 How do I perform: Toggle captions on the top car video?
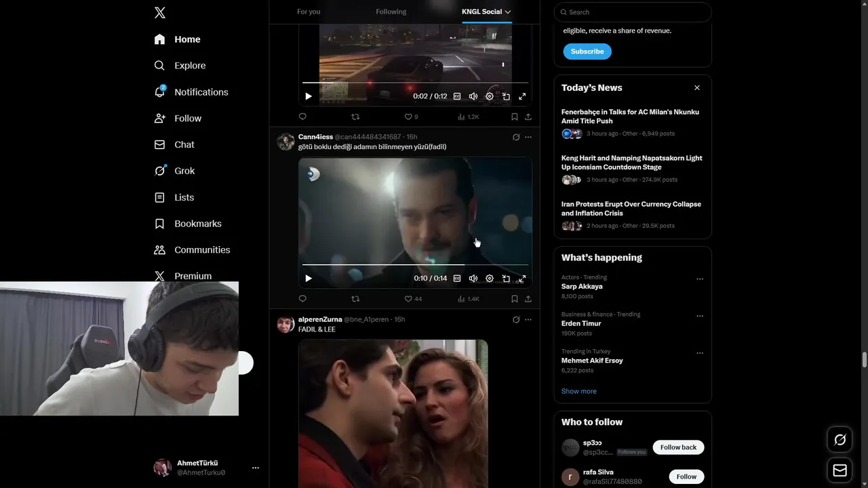click(x=457, y=96)
